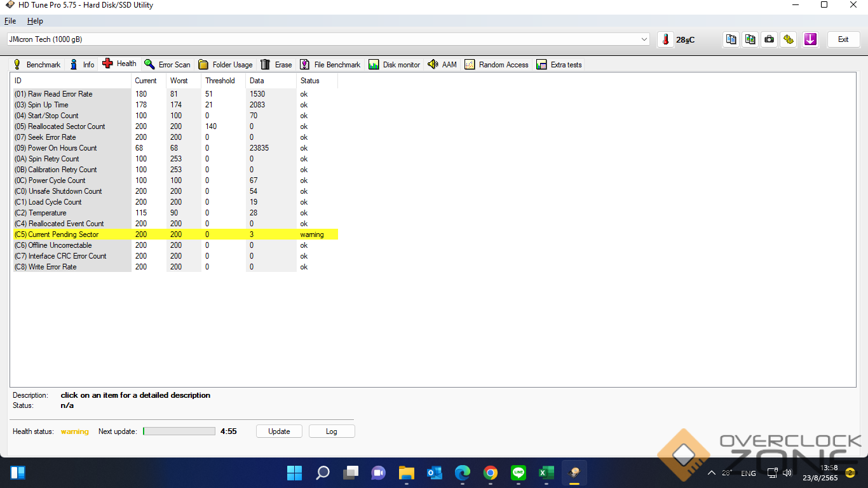Click the warning status in C5 row
The image size is (868, 488).
tap(312, 234)
